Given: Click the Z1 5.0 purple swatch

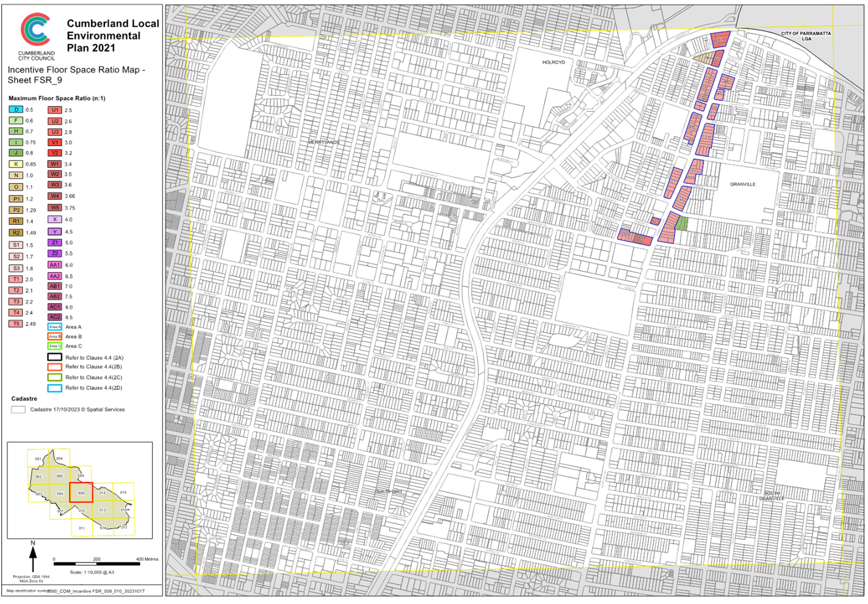Looking at the screenshot, I should point(55,242).
